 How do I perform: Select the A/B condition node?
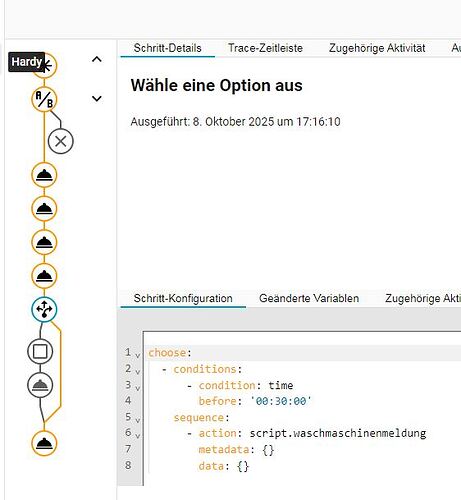point(44,99)
